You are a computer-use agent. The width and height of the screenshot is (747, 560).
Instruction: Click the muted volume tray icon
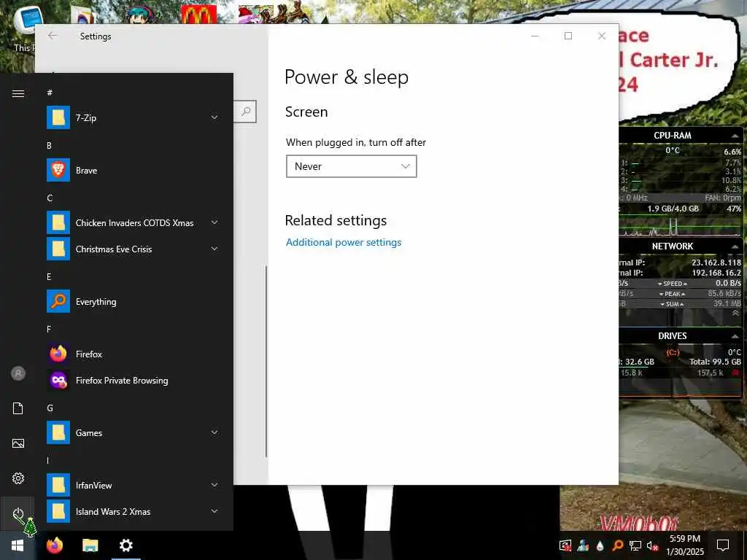coord(653,545)
